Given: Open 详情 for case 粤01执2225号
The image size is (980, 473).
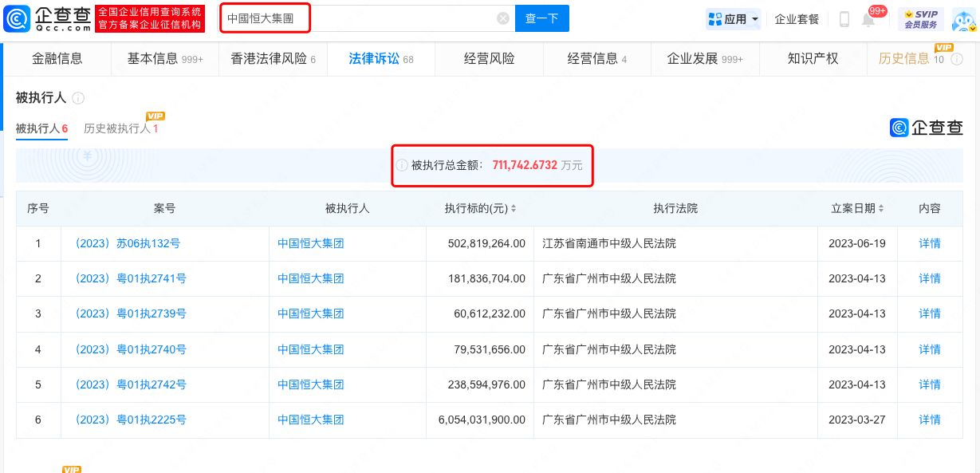Looking at the screenshot, I should click(930, 420).
